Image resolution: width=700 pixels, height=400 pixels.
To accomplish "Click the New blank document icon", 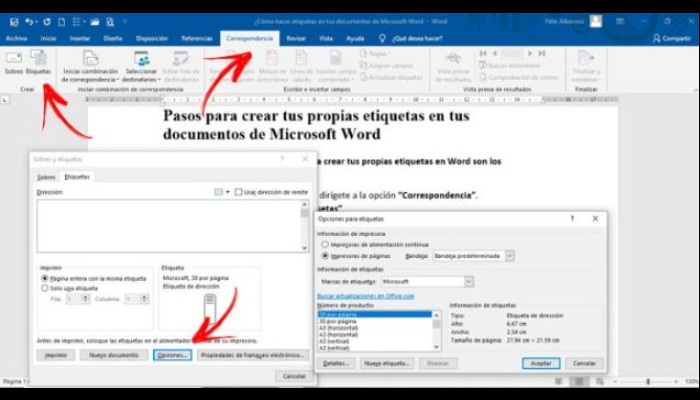I will [x=62, y=22].
